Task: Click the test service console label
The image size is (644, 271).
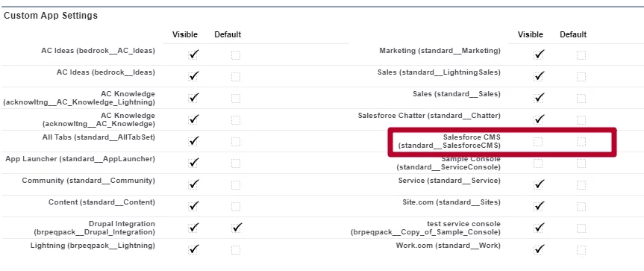Action: pos(425,228)
